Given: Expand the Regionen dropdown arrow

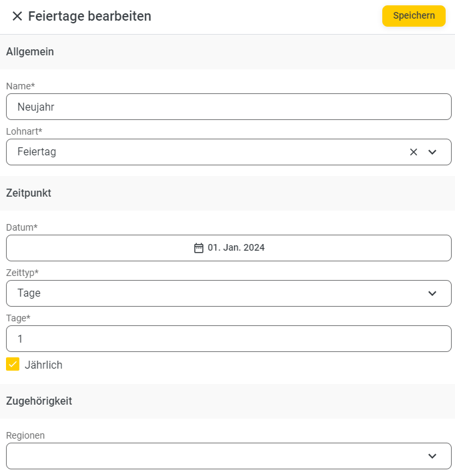Looking at the screenshot, I should point(432,456).
